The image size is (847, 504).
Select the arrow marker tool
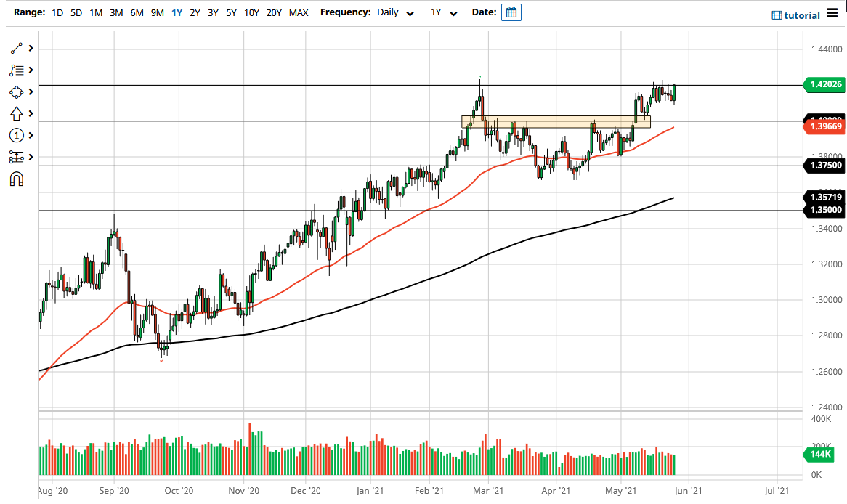point(16,114)
